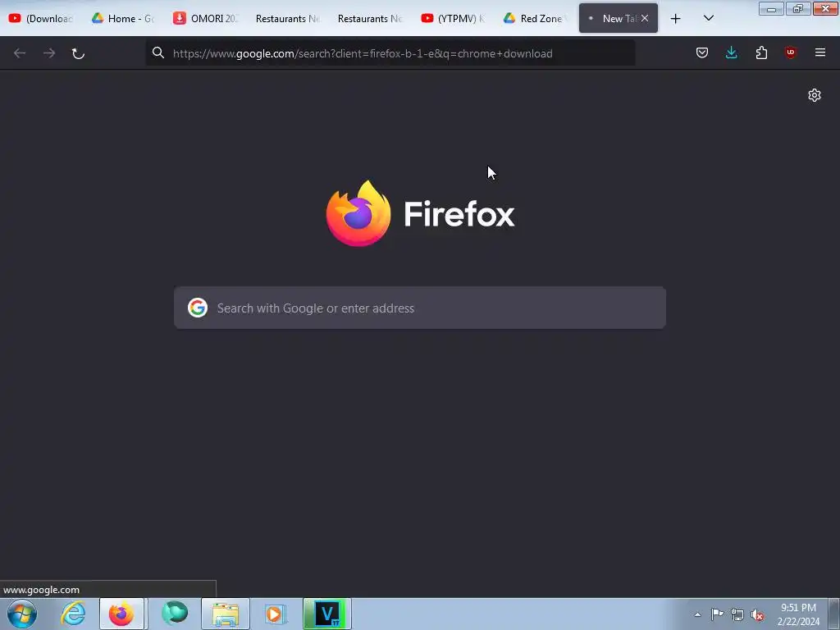This screenshot has width=840, height=630.
Task: Click the Google logo in search box
Action: (x=198, y=308)
